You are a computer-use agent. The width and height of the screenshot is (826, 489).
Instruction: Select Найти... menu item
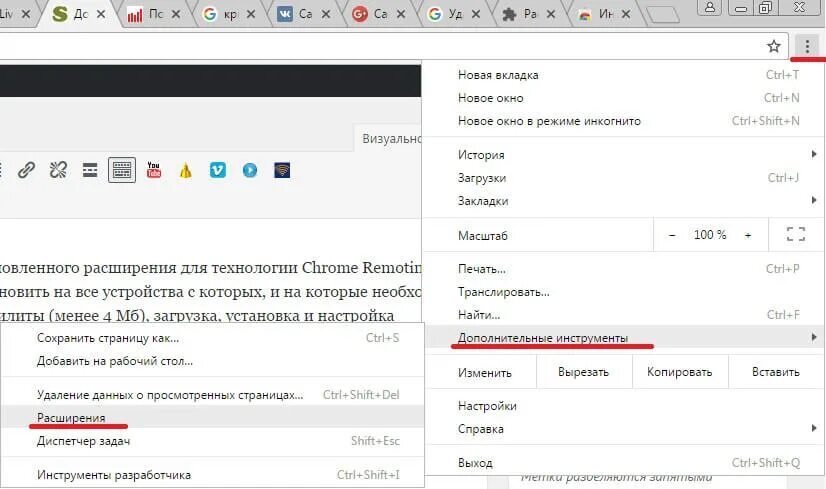click(624, 315)
